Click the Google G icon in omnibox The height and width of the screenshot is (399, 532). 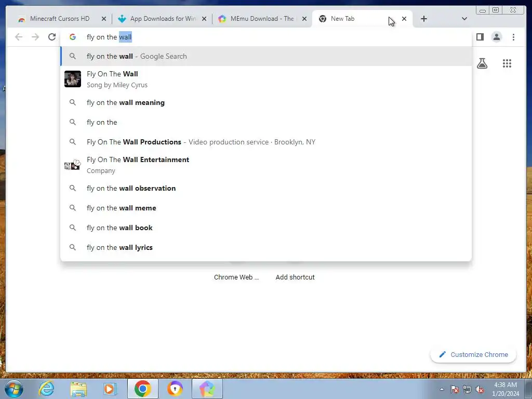coord(73,37)
